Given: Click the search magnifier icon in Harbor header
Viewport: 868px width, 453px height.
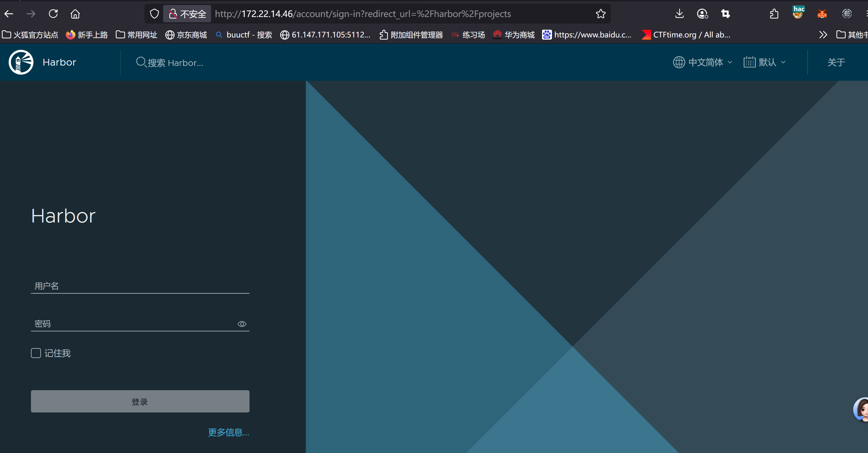Looking at the screenshot, I should (141, 62).
